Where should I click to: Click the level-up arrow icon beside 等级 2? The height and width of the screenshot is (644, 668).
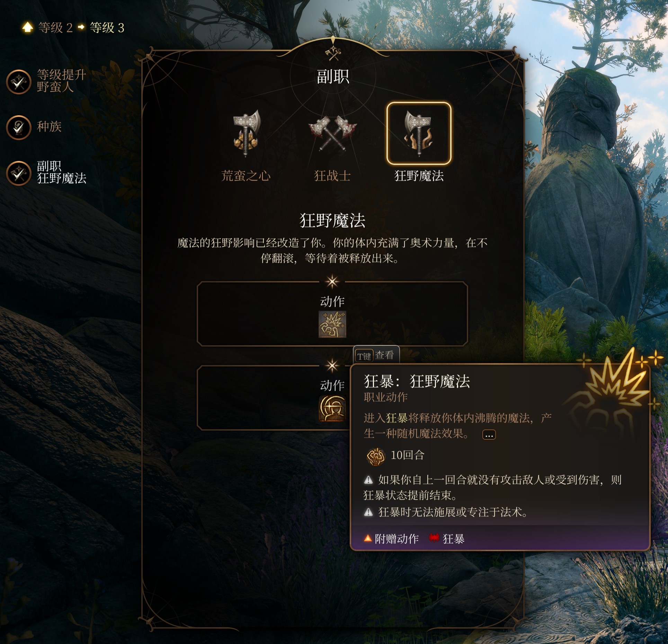[x=28, y=27]
